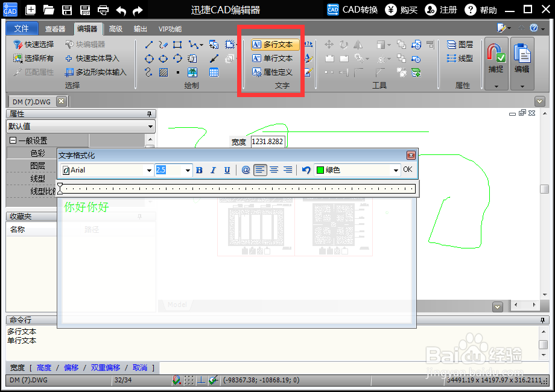555x392 pixels.
Task: Align text right in formatting dialog
Action: click(288, 170)
